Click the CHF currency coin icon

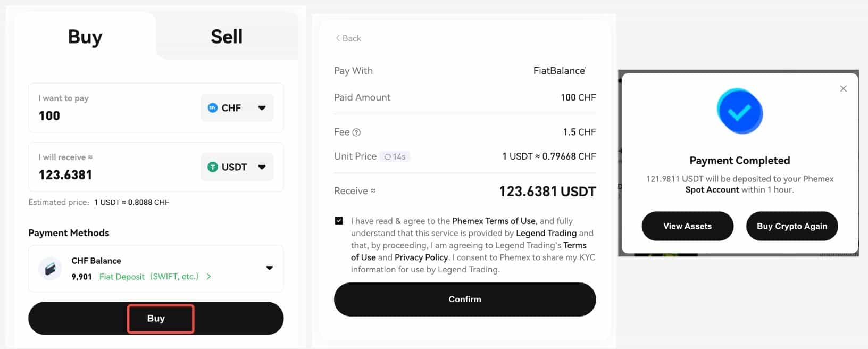[x=213, y=107]
